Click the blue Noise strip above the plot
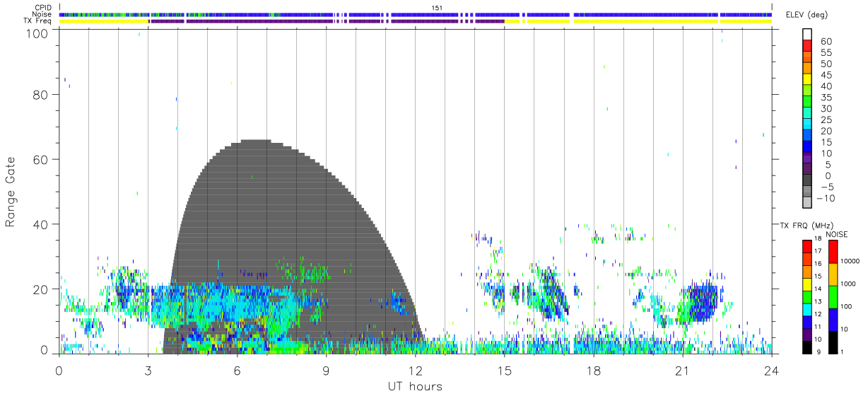 point(415,14)
